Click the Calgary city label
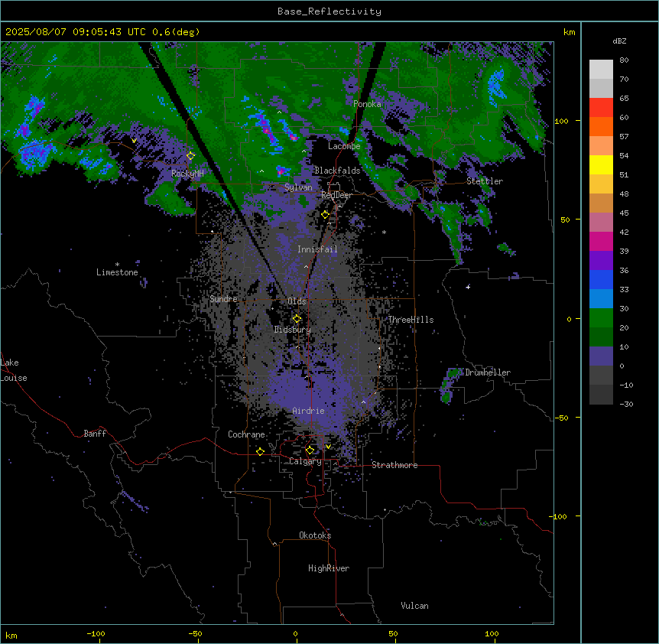 click(x=305, y=461)
